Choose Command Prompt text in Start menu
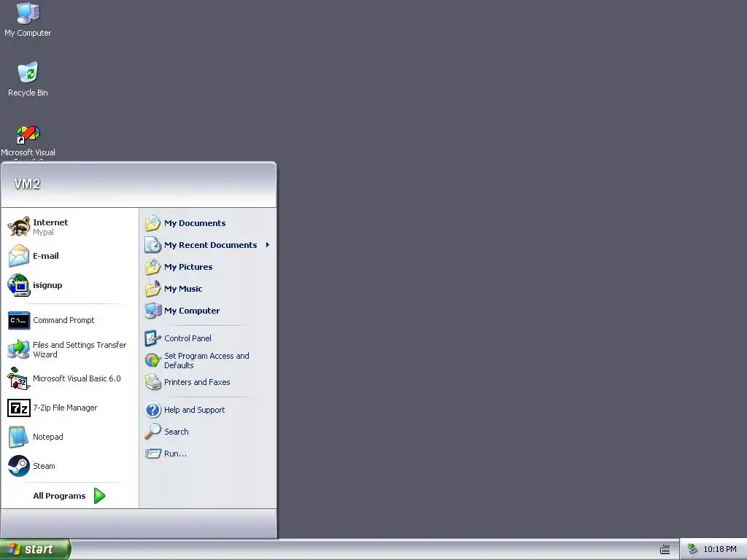The image size is (747, 560). click(63, 320)
